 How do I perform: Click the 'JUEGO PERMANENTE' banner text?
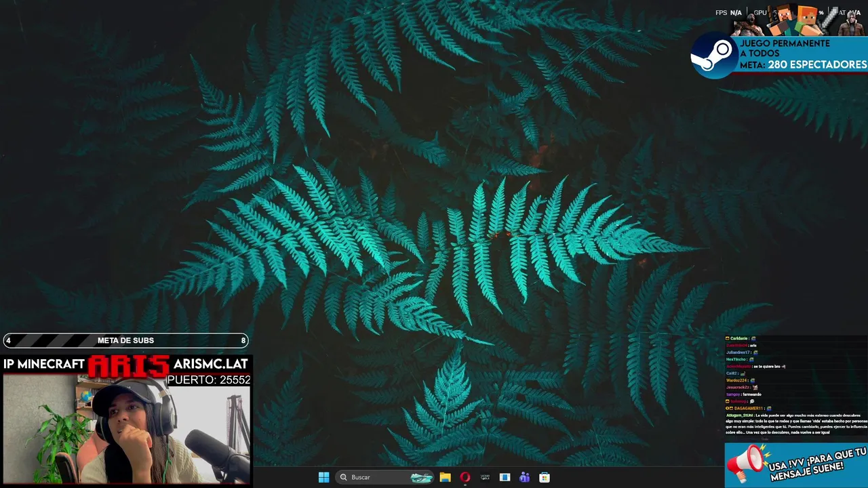(x=785, y=43)
